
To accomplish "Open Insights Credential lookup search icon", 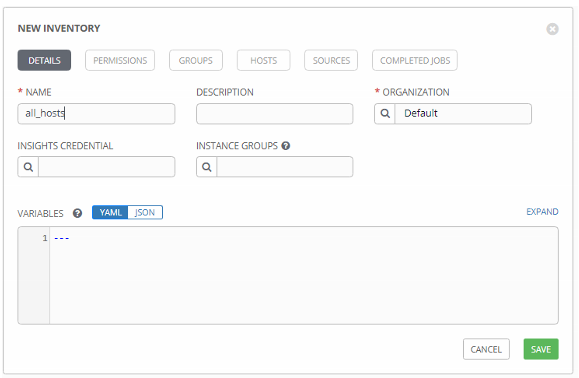I will click(x=28, y=167).
